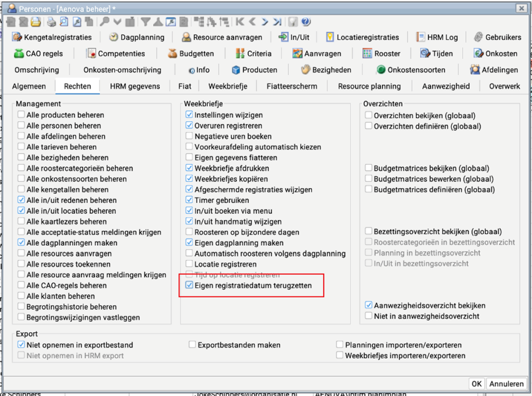This screenshot has height=396, width=532.
Task: Enable Alle producten beheren checkbox
Action: click(21, 115)
